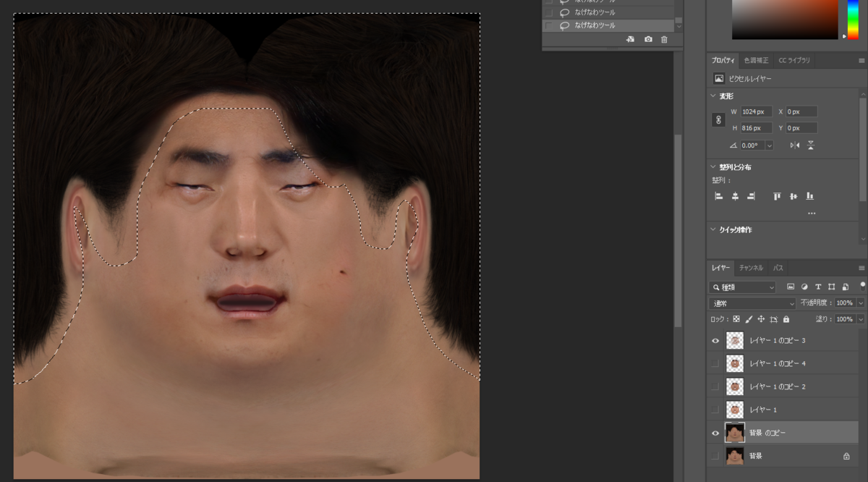Screen dimensions: 868x482
Task: Switch to the CC ライブラリ tab
Action: [x=795, y=60]
